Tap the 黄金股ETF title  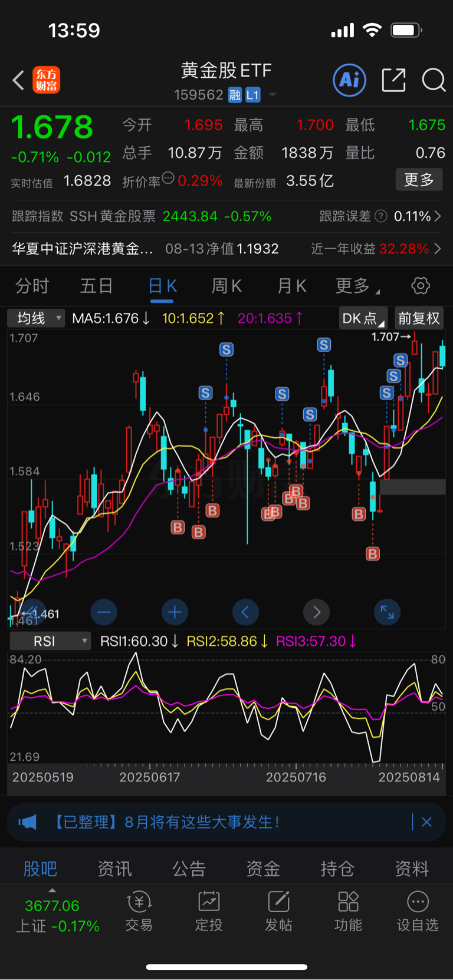pyautogui.click(x=226, y=71)
